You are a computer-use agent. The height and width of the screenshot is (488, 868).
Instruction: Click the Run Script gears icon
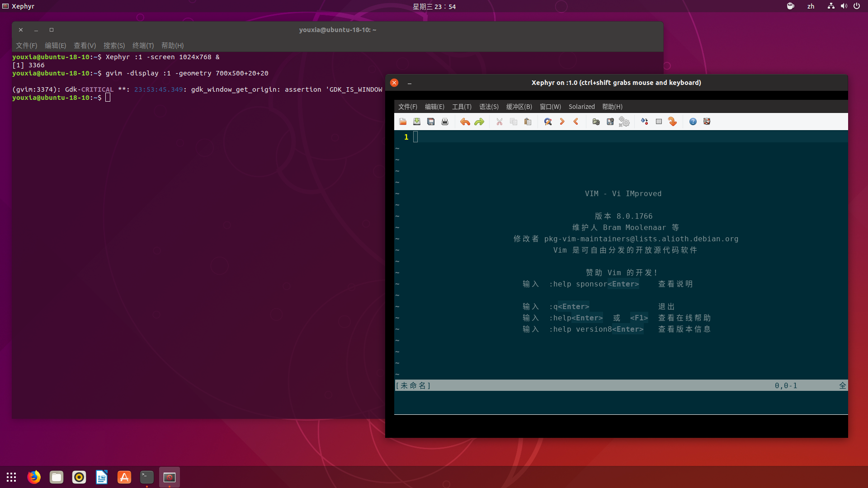tap(624, 122)
